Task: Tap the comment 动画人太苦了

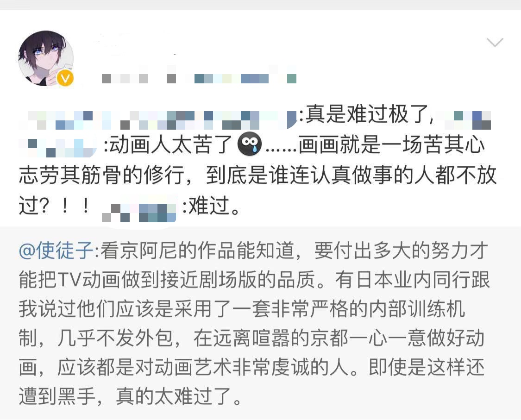Action: click(x=170, y=145)
